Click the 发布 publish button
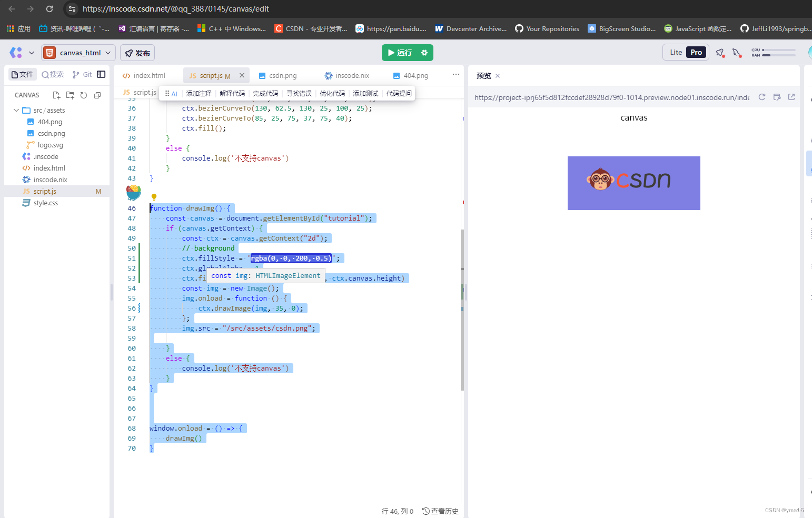This screenshot has width=812, height=518. [x=137, y=53]
